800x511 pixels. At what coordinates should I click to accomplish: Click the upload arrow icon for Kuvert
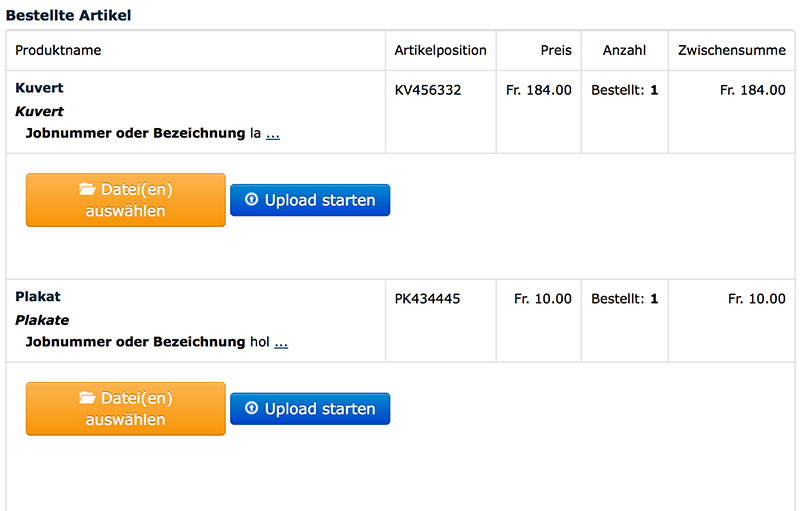coord(252,199)
